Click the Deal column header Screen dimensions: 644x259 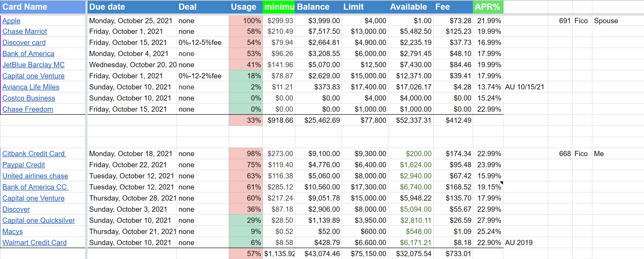pyautogui.click(x=203, y=7)
